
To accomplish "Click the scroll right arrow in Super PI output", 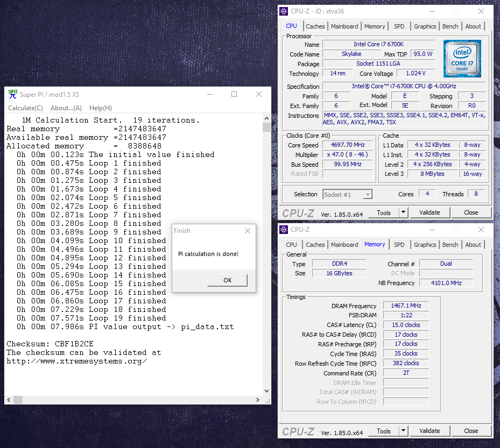I will (x=258, y=400).
